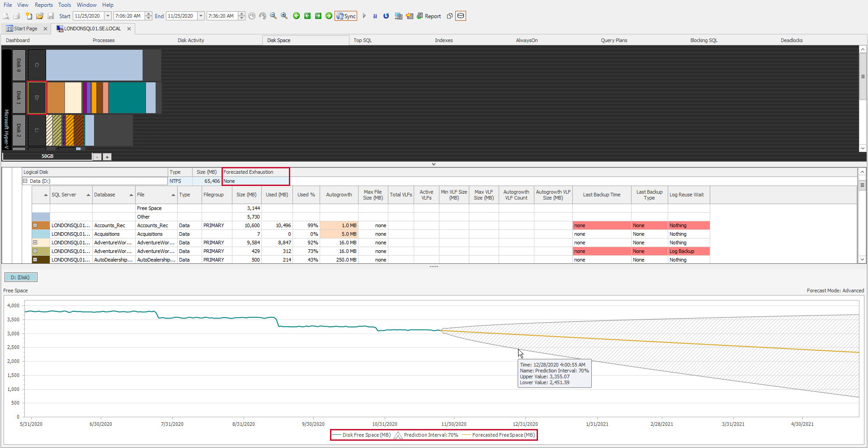This screenshot has height=448, width=868.
Task: Click the D: (Disk) chart button
Action: tap(20, 277)
